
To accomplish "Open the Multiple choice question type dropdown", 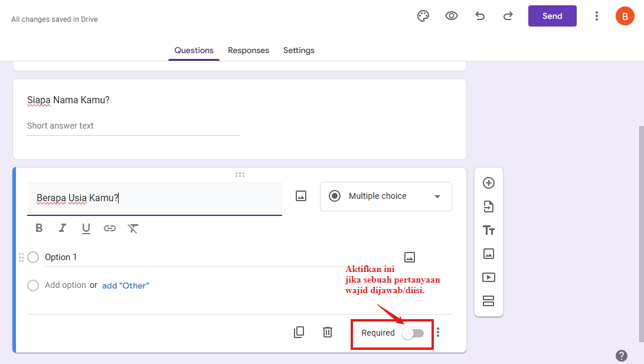I will pos(385,196).
